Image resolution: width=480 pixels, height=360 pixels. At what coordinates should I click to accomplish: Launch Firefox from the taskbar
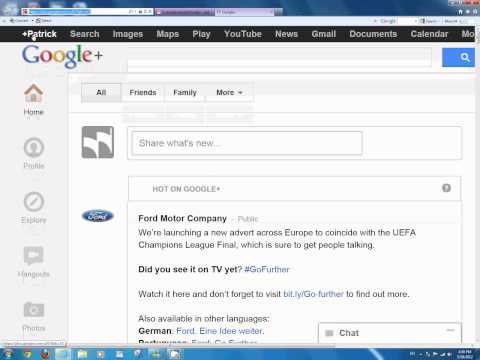(x=45, y=354)
